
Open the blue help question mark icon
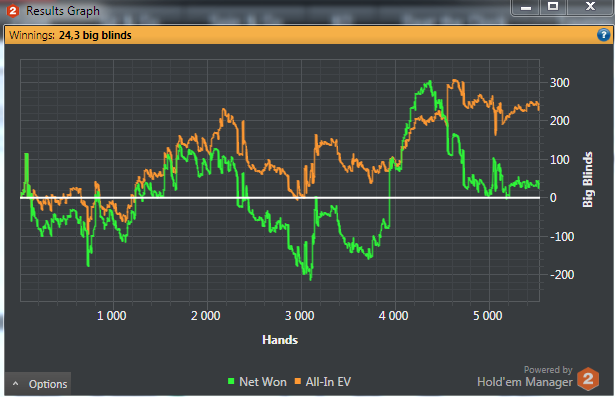(x=603, y=35)
